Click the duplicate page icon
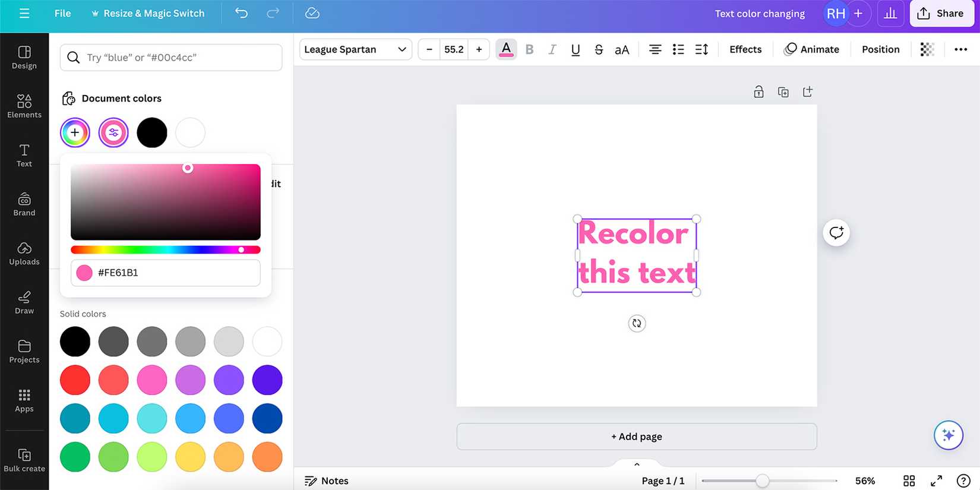 (x=783, y=92)
